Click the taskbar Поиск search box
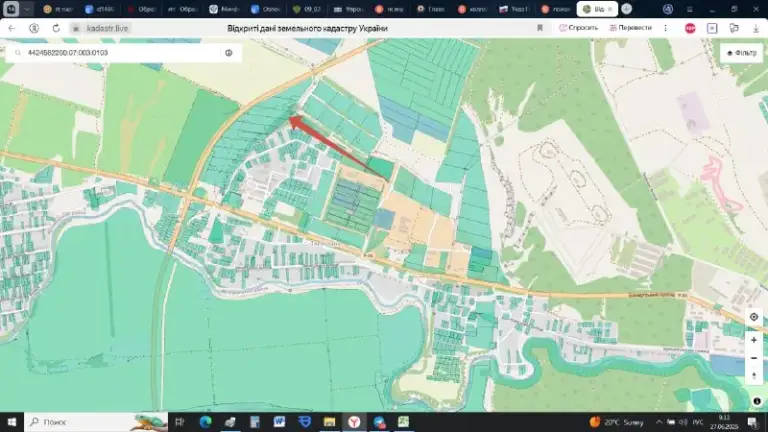Screen dimensions: 768x432 96,422
